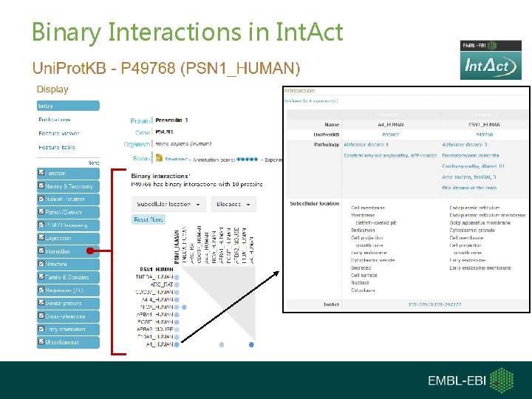Select the APBA2_MOUSE row interaction dot
The width and height of the screenshot is (532, 399).
tap(177, 330)
